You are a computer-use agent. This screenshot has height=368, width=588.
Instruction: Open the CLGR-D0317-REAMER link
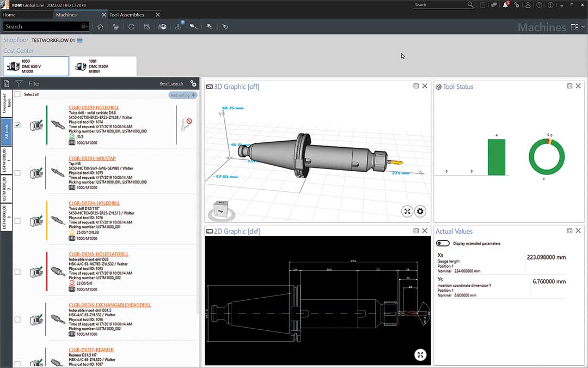coord(91,349)
